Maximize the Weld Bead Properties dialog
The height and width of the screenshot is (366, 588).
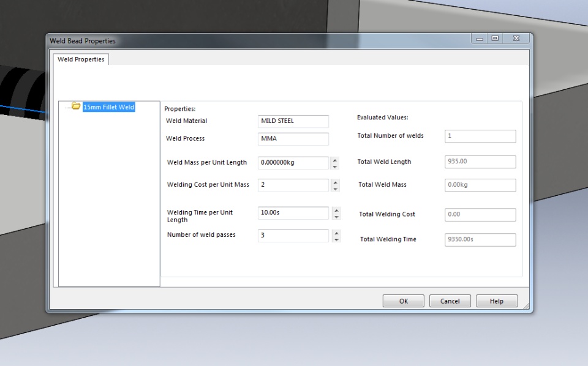coord(495,38)
